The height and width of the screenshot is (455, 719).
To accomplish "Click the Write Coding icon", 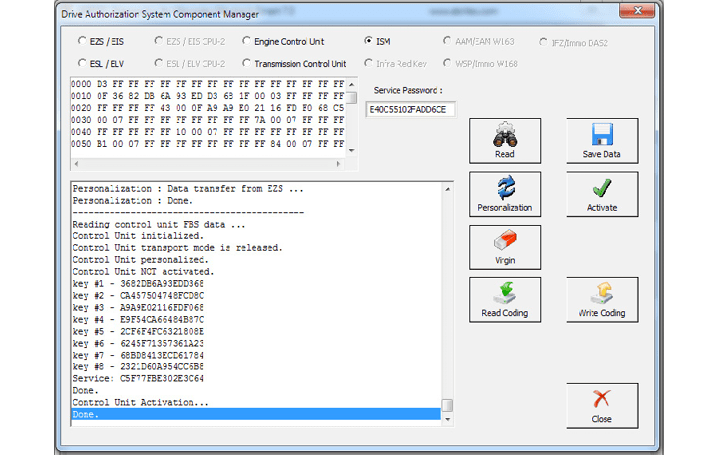I will [x=602, y=294].
